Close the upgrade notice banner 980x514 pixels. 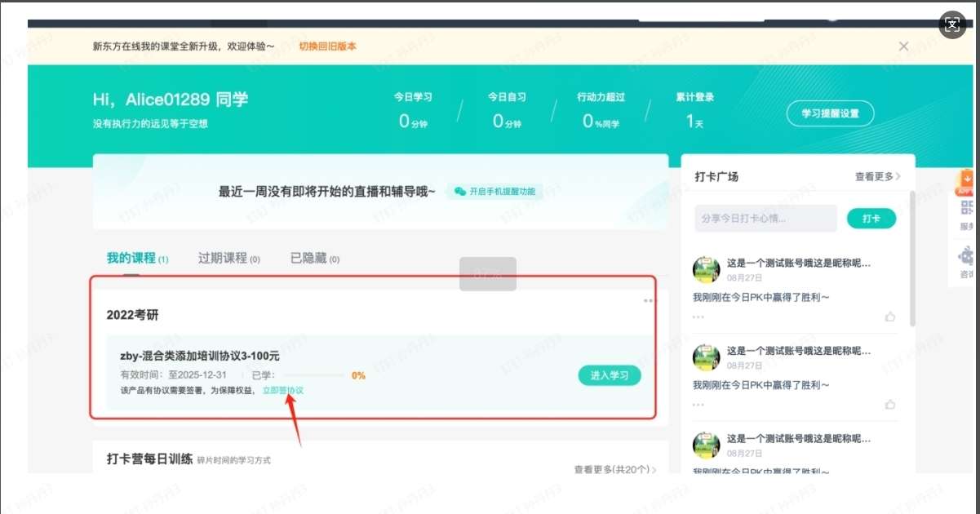(903, 47)
